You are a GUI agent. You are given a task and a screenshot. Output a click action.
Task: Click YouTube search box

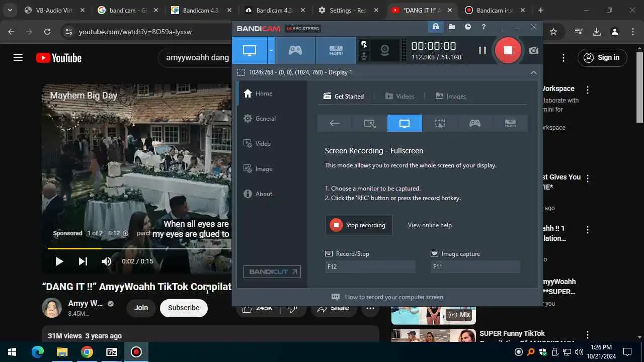196,58
